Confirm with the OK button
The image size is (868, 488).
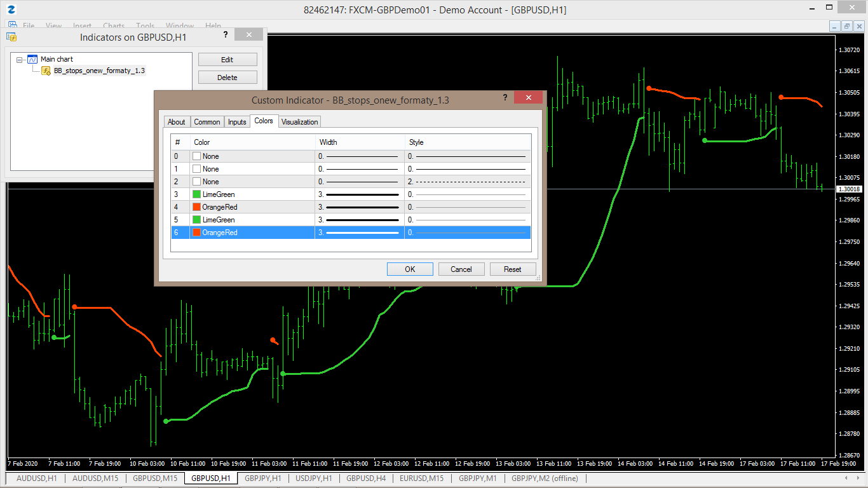(410, 269)
